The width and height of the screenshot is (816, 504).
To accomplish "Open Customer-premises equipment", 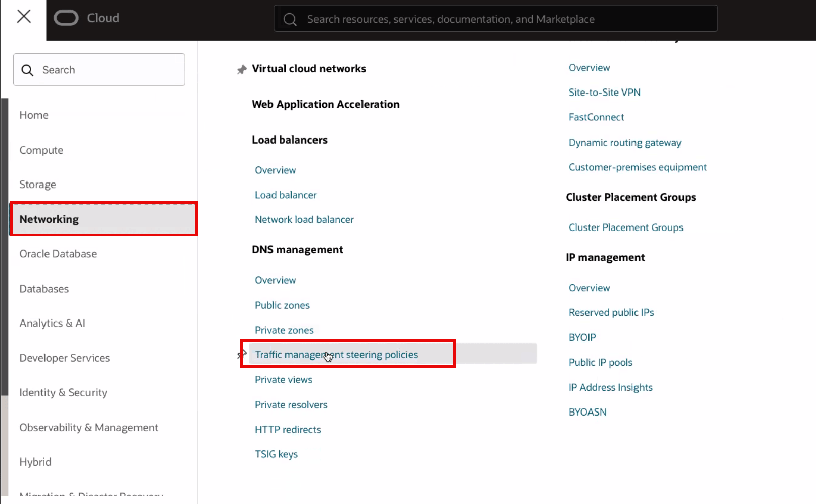I will point(638,167).
